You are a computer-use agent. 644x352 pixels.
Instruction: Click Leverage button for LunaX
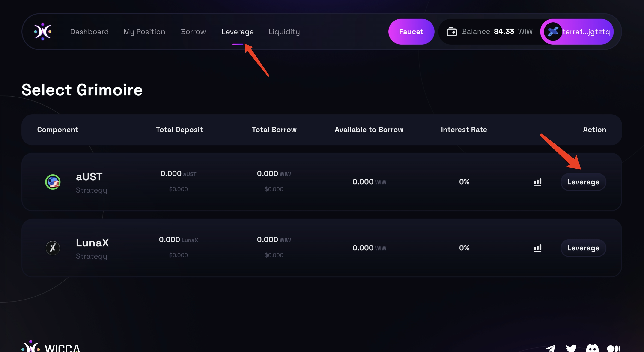583,248
